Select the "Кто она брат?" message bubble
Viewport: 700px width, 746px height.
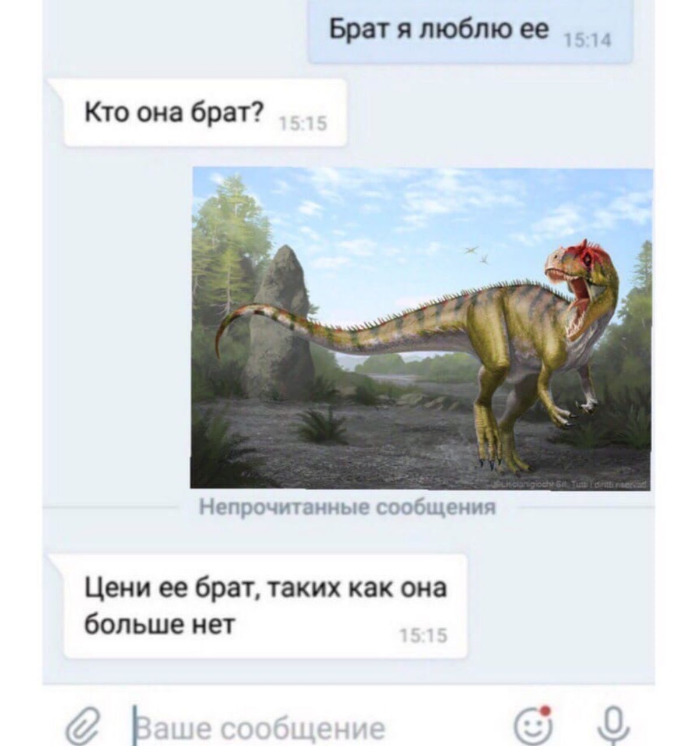pos(205,113)
